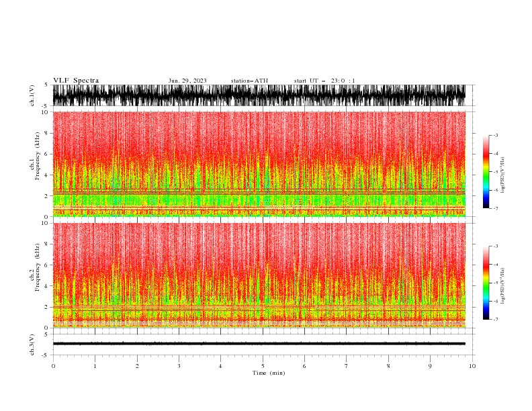Click time-axis tick label "1" at bottom

95,366
